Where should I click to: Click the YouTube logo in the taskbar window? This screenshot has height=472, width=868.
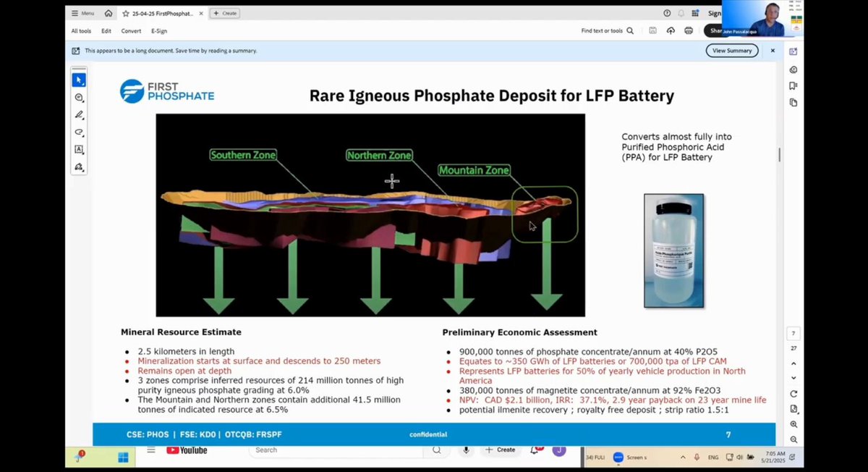tap(187, 450)
